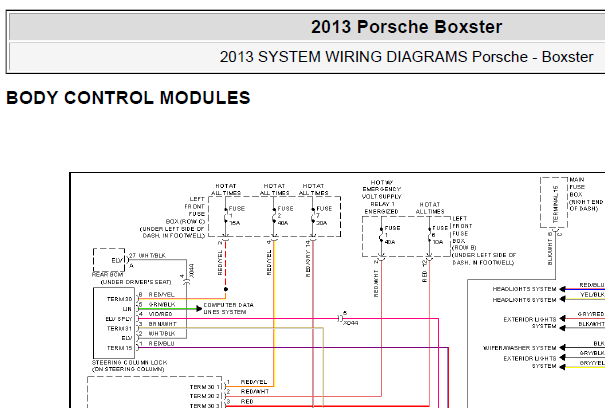Click the 'STEERING COLUMN LOCK' label
Image resolution: width=605 pixels, height=408 pixels.
point(130,362)
